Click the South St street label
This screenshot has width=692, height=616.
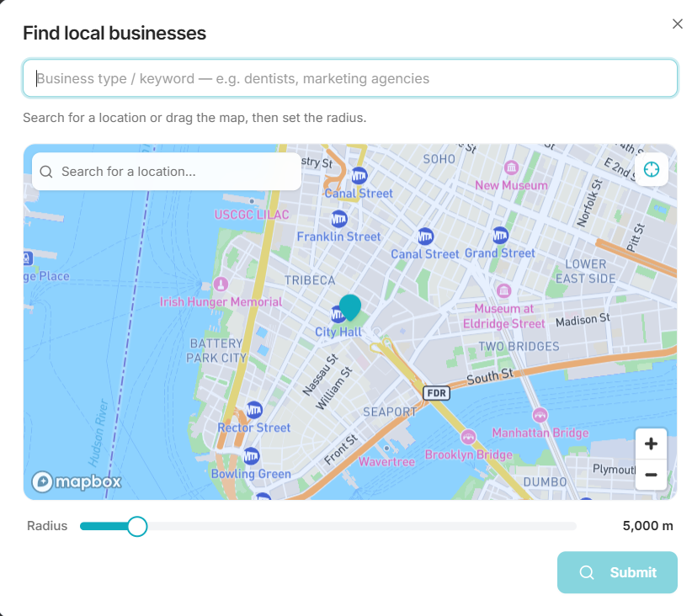pyautogui.click(x=490, y=376)
